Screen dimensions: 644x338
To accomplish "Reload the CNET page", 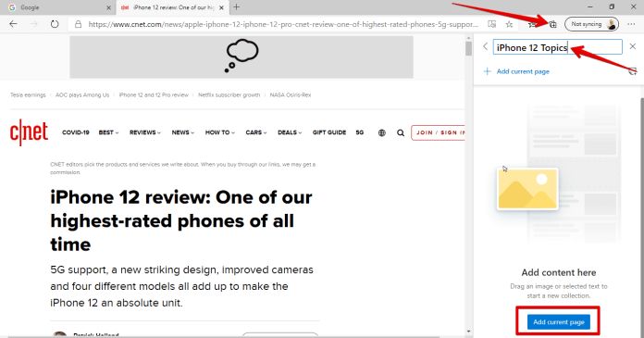I will tap(55, 24).
